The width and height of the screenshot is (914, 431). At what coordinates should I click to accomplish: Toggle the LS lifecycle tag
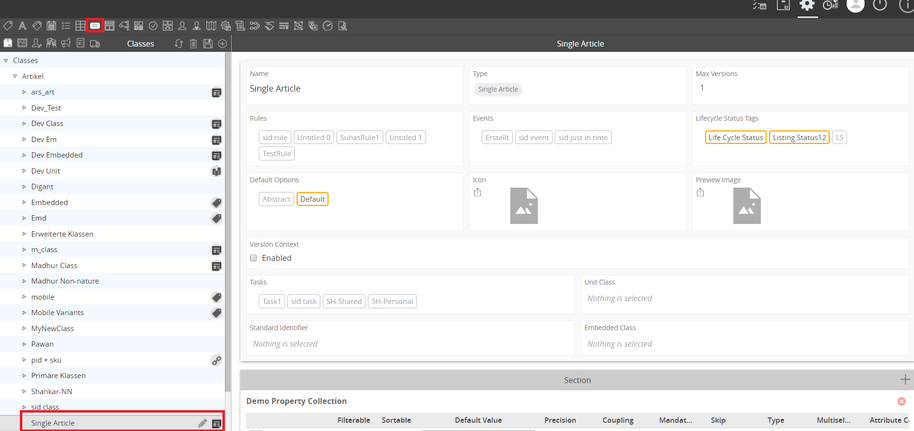(x=839, y=138)
